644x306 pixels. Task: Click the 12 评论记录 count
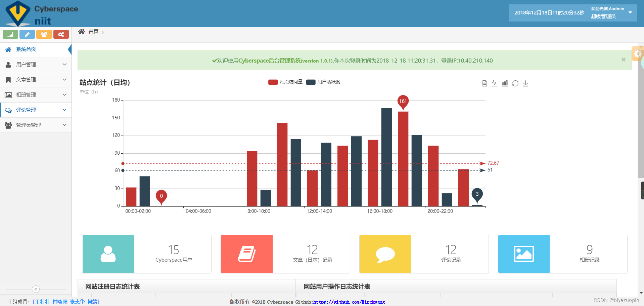(451, 250)
